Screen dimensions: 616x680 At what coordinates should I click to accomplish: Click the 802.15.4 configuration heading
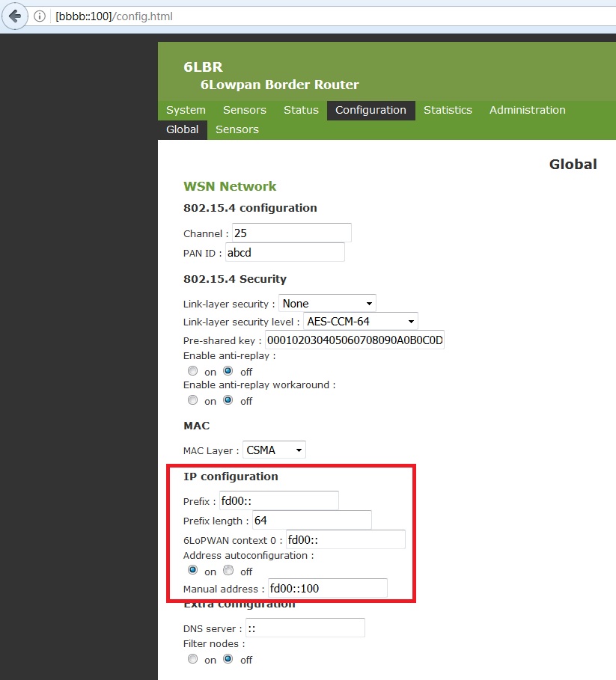click(x=250, y=208)
